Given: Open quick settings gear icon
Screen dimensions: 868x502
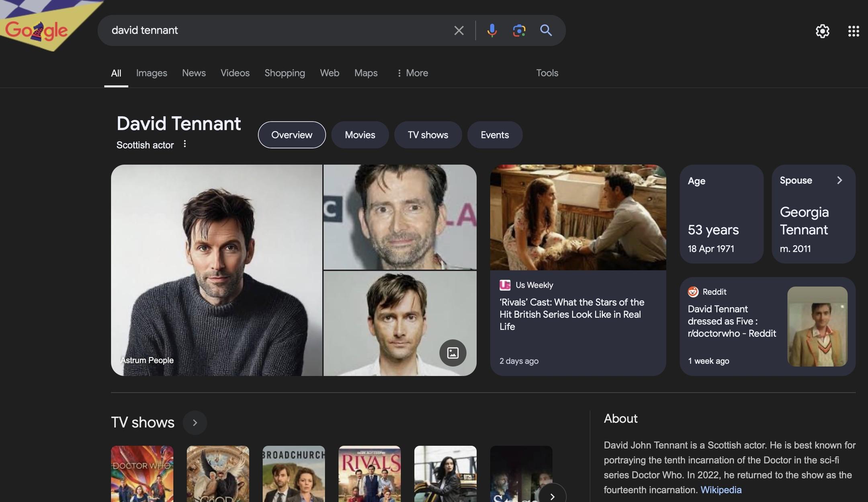Looking at the screenshot, I should [822, 31].
